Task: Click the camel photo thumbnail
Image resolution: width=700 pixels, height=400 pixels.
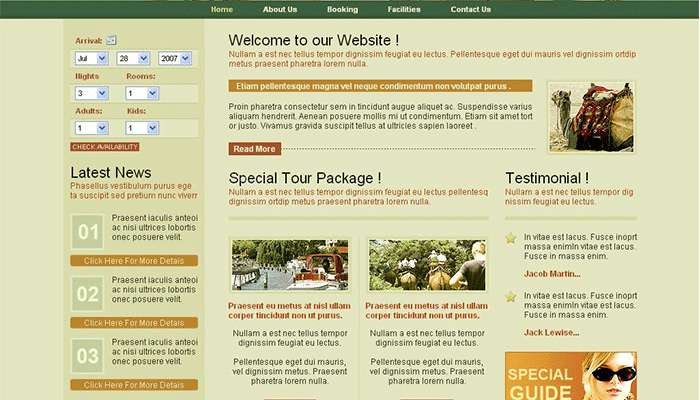Action: click(591, 117)
